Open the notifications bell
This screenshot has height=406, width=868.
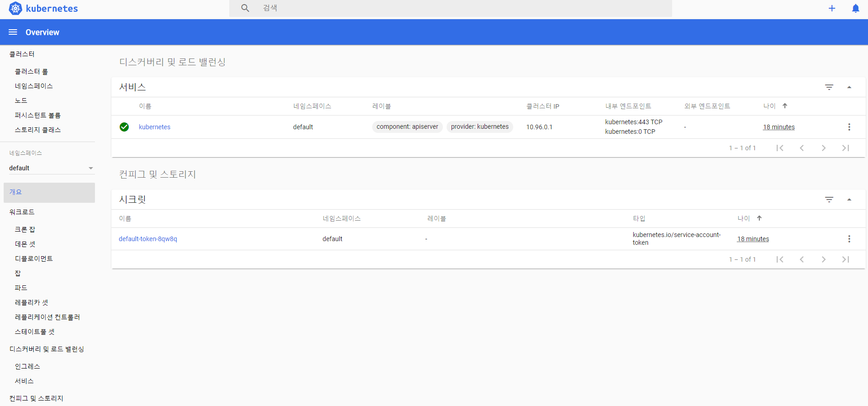pos(856,8)
